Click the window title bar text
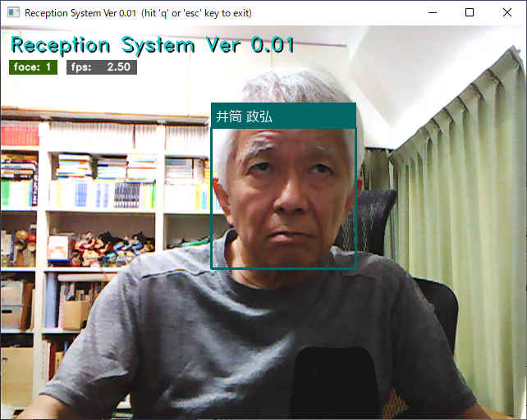 pos(138,13)
